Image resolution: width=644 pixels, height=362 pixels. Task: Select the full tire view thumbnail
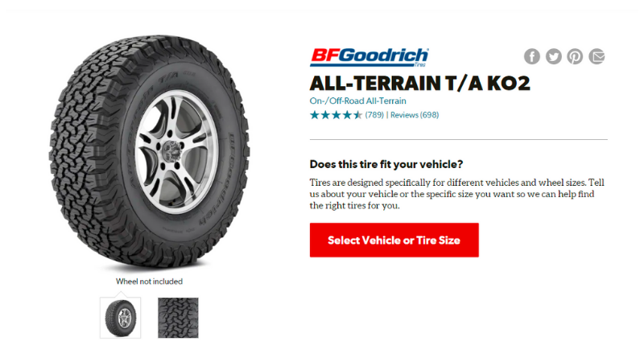pos(120,318)
